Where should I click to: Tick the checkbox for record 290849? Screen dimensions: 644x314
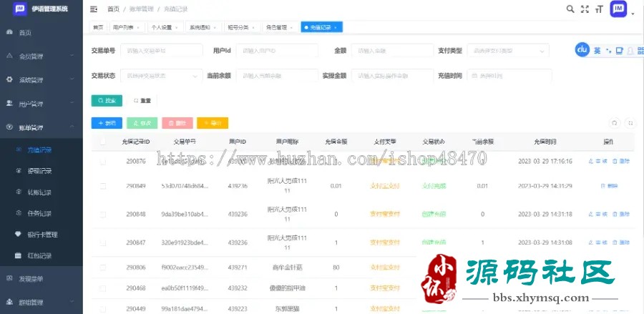coord(103,186)
